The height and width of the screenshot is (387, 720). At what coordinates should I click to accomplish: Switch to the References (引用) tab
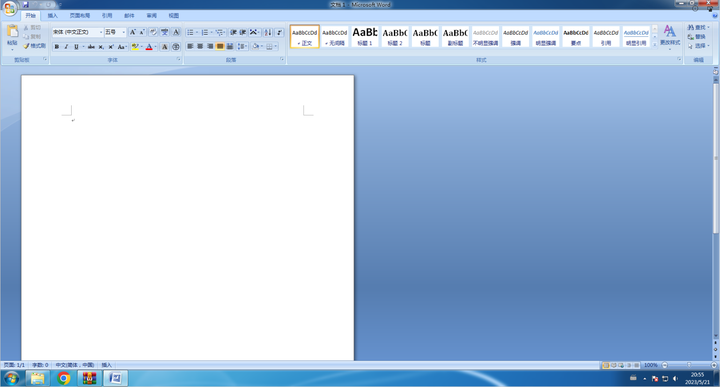107,16
